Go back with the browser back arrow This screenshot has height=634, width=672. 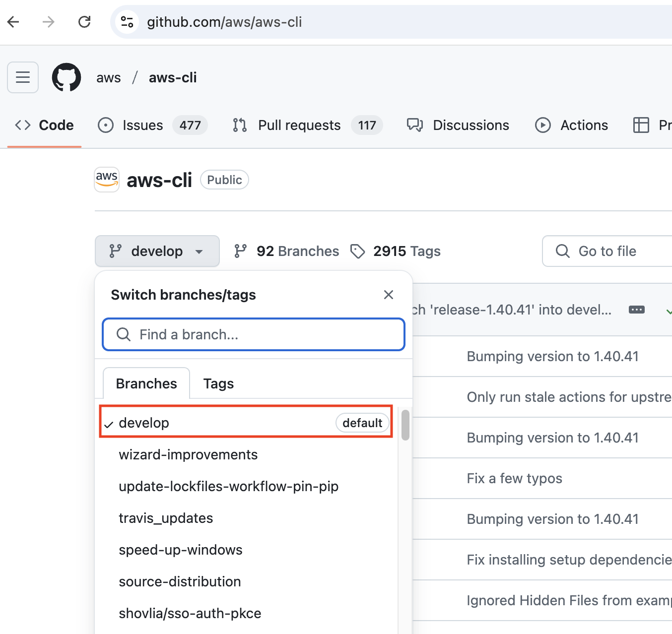[x=13, y=22]
